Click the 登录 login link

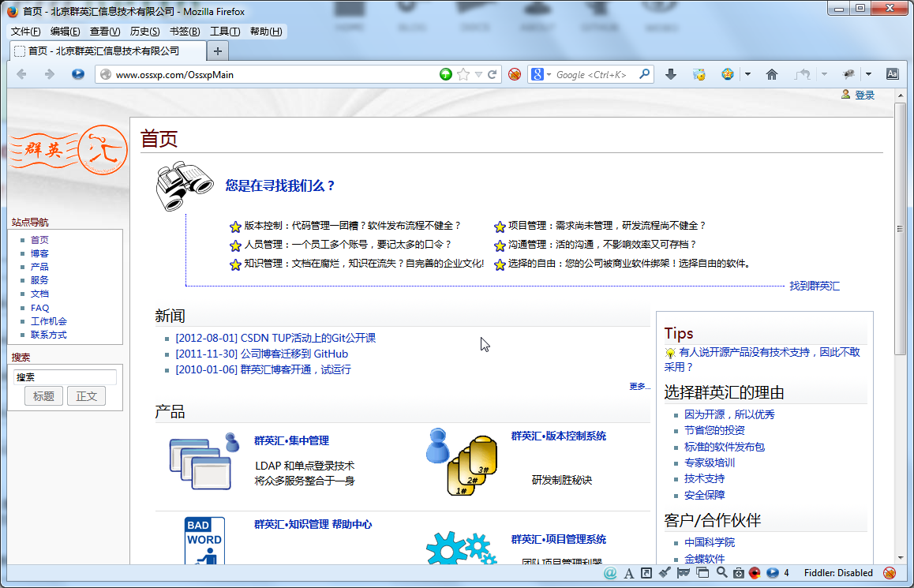865,95
